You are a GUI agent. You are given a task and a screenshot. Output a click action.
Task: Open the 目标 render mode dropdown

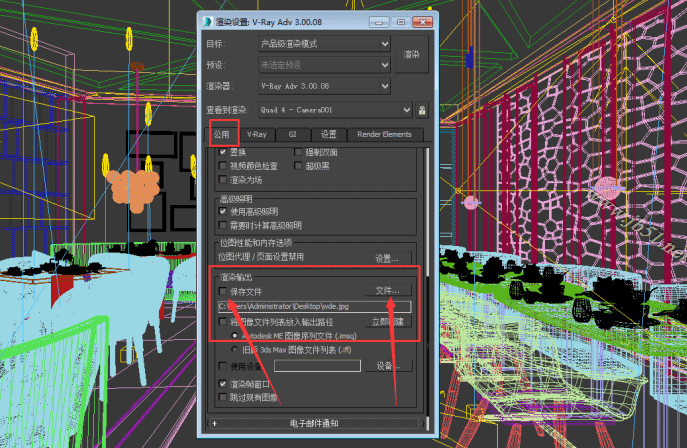coord(324,44)
